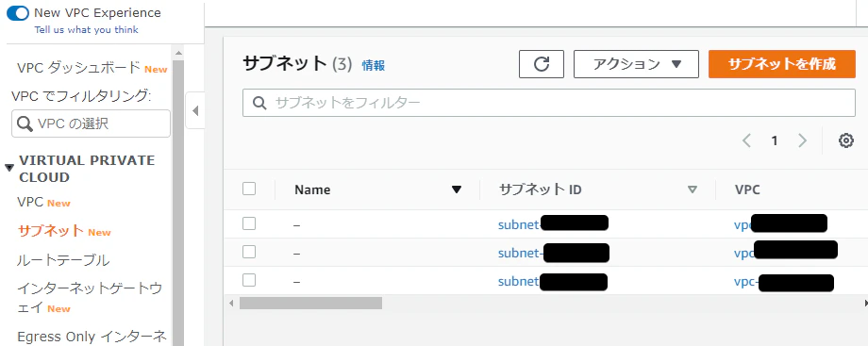Click the search icon in the subnet filter
This screenshot has height=346, width=868.
(x=259, y=103)
